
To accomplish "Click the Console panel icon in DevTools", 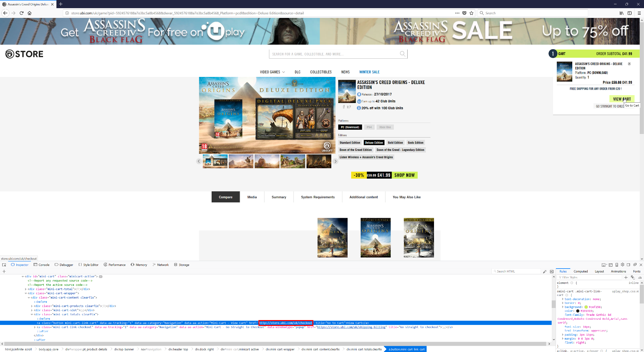I will point(43,264).
